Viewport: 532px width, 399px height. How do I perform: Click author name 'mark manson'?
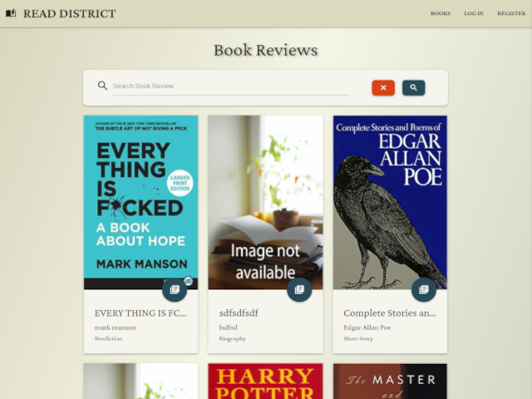click(115, 328)
